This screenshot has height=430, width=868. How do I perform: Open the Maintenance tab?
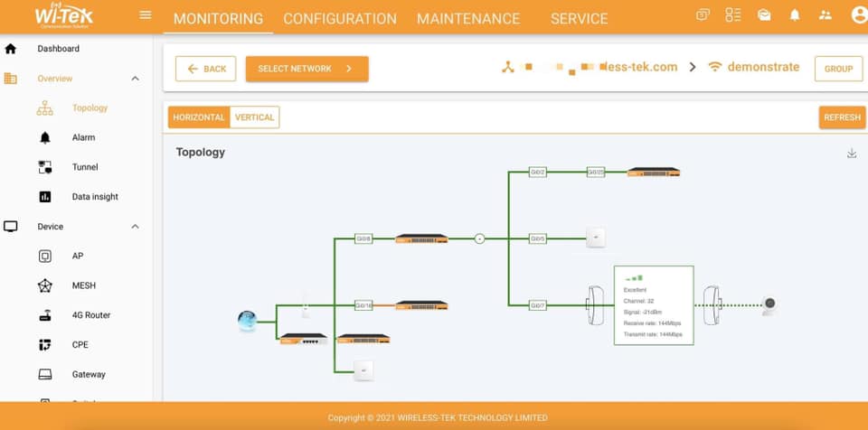click(x=468, y=18)
